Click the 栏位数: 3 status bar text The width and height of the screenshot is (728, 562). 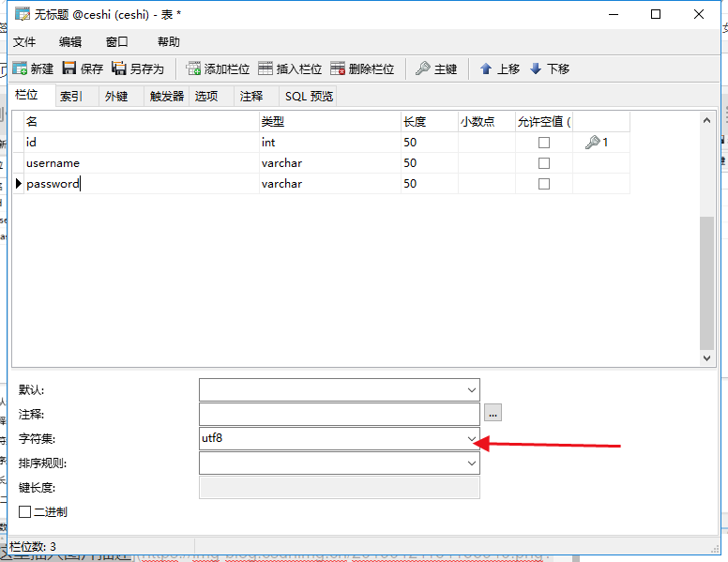click(x=33, y=546)
